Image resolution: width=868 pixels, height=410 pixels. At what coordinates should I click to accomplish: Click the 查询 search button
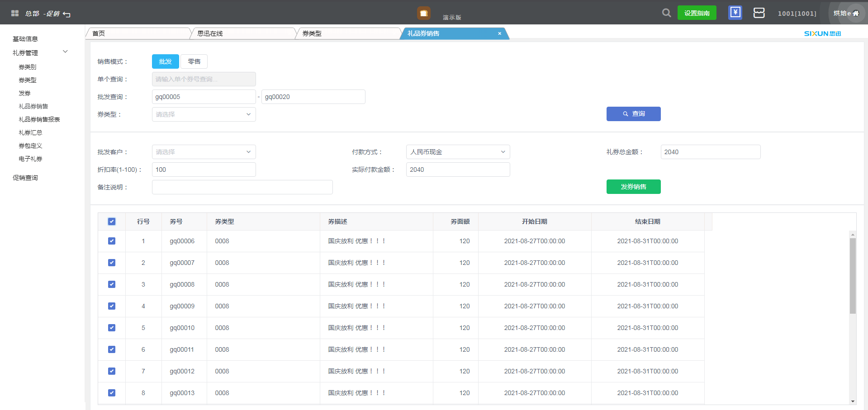634,114
